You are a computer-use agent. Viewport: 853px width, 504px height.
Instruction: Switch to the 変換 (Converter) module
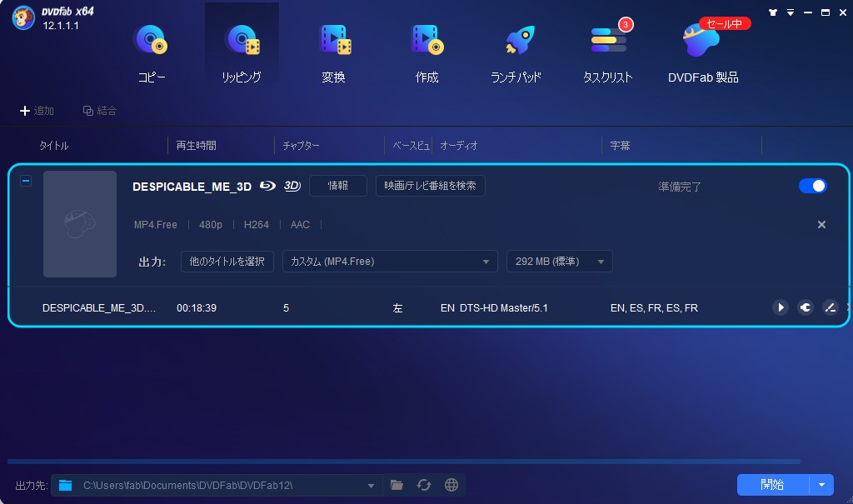click(333, 53)
